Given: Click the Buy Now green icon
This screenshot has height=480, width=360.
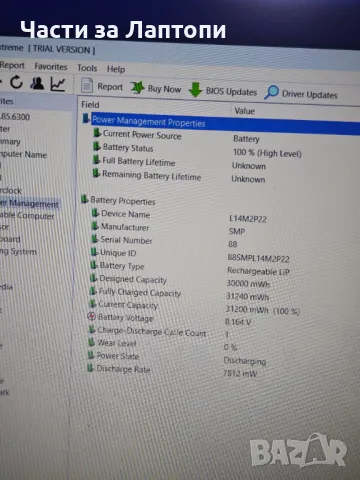Looking at the screenshot, I should point(137,88).
